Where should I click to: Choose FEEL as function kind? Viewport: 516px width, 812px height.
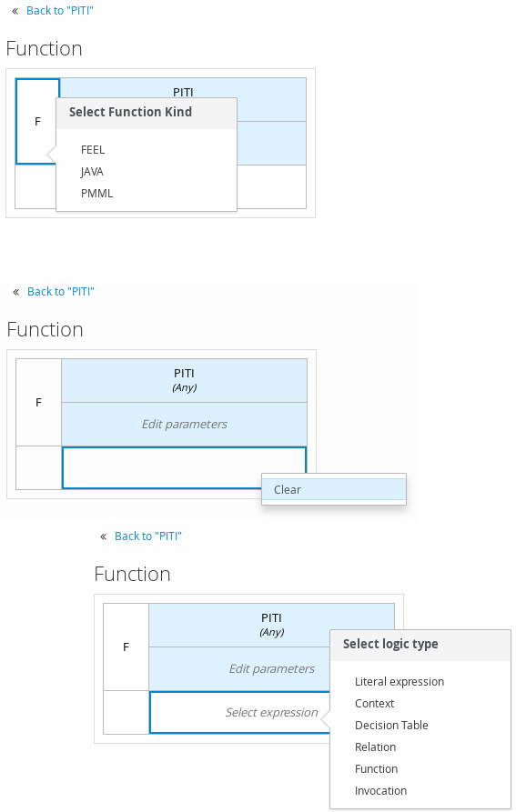(93, 150)
